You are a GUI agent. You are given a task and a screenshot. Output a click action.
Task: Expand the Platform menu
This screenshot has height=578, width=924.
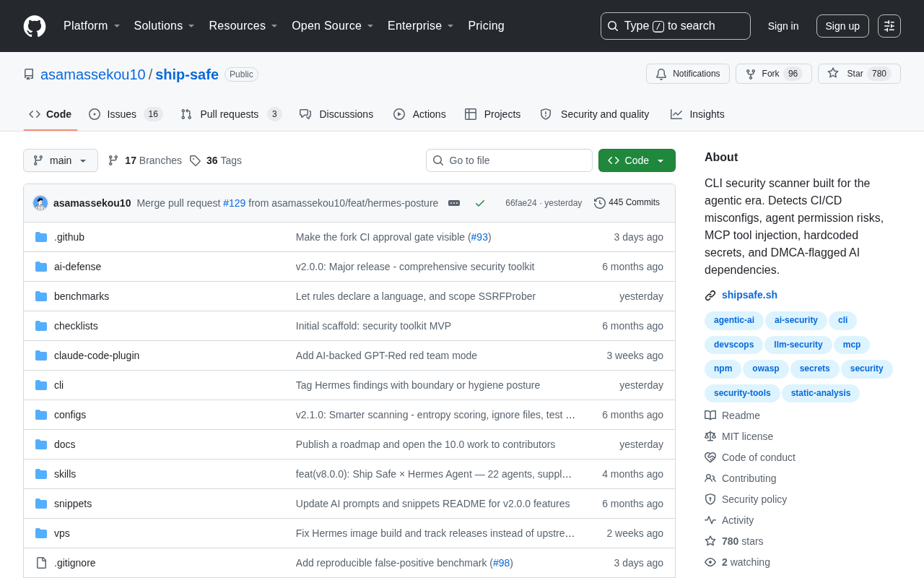(x=92, y=26)
